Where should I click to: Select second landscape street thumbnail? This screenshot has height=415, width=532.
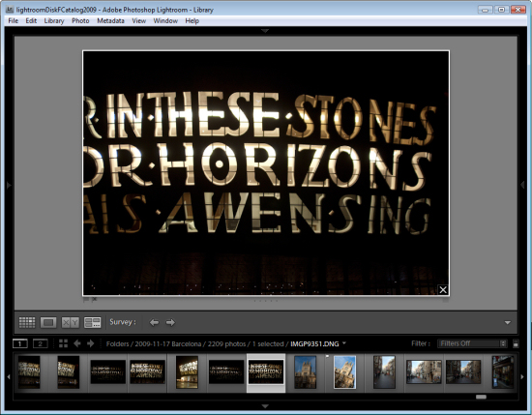pos(463,371)
